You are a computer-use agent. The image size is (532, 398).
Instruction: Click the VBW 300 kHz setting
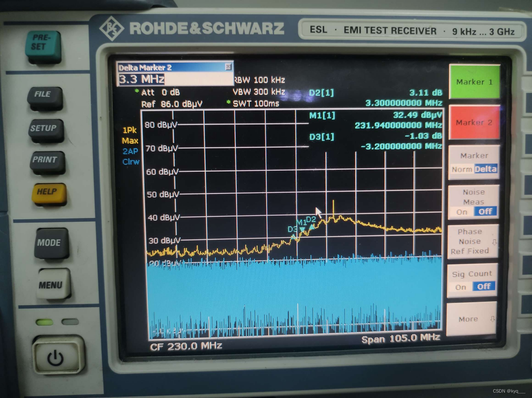[x=259, y=92]
